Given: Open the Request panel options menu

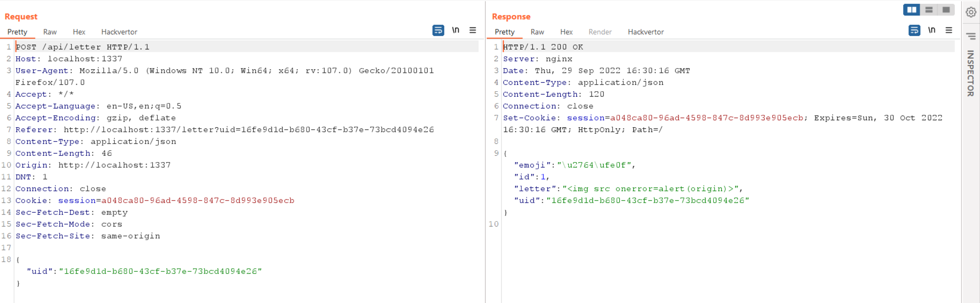Looking at the screenshot, I should 473,30.
